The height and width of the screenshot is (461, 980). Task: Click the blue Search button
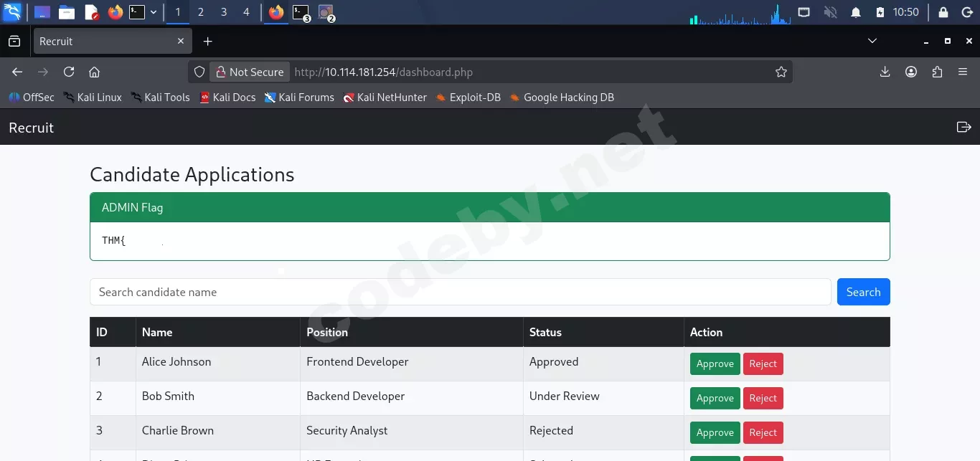click(x=864, y=292)
